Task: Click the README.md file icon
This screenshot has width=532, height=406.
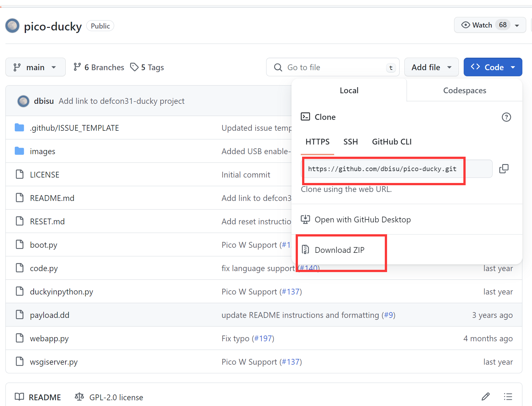Action: [x=20, y=198]
